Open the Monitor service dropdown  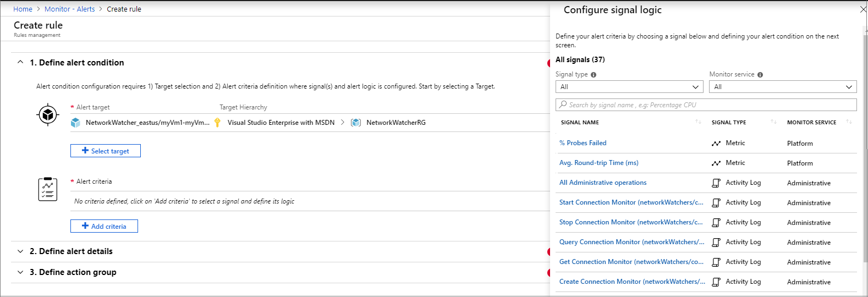coord(783,87)
